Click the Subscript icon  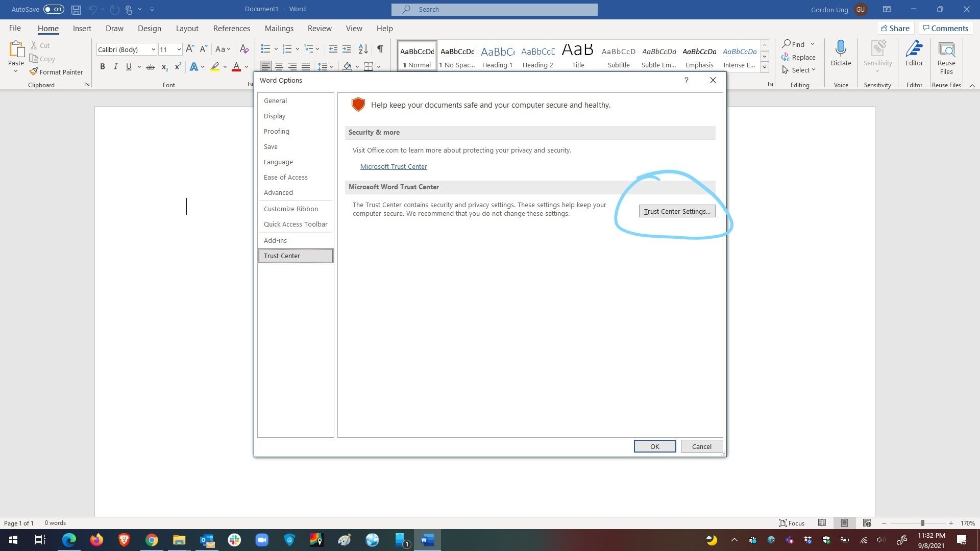164,67
